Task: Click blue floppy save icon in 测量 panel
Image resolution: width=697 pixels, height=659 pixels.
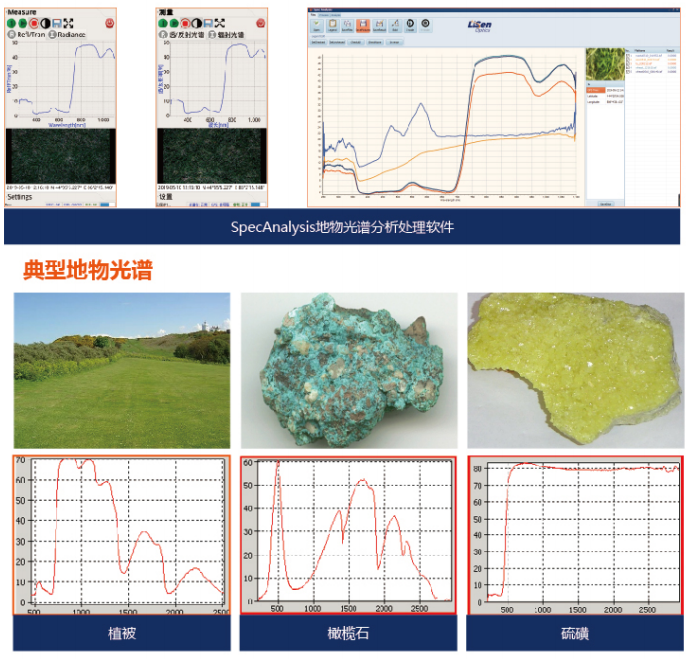Action: [x=208, y=23]
